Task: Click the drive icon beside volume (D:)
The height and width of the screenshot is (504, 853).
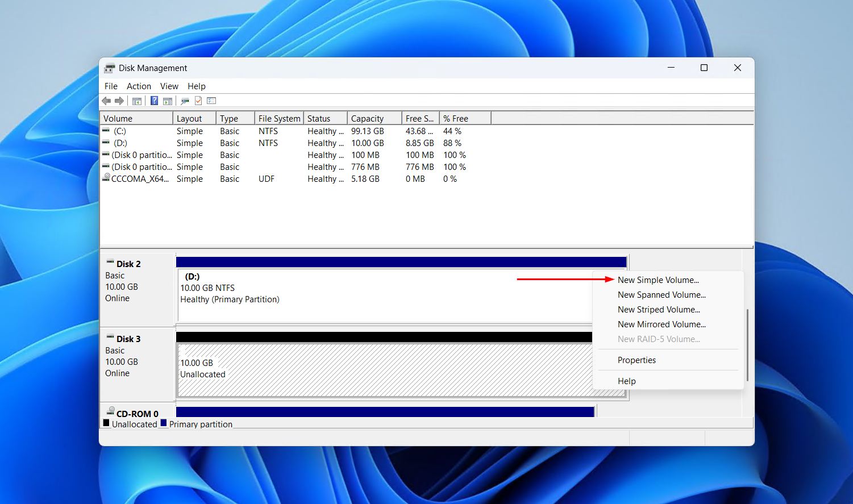Action: pos(106,143)
